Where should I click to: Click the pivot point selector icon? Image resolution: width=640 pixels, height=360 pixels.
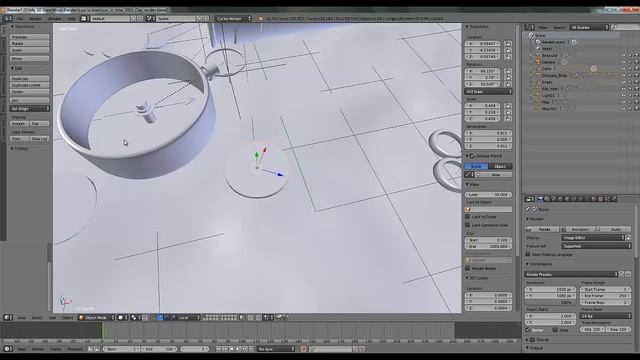tap(135, 318)
